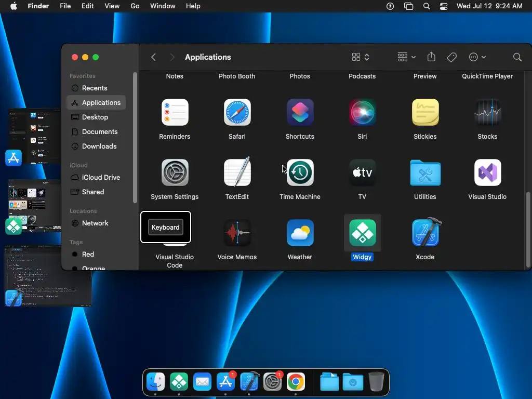Open Downloads in the sidebar

[96, 146]
